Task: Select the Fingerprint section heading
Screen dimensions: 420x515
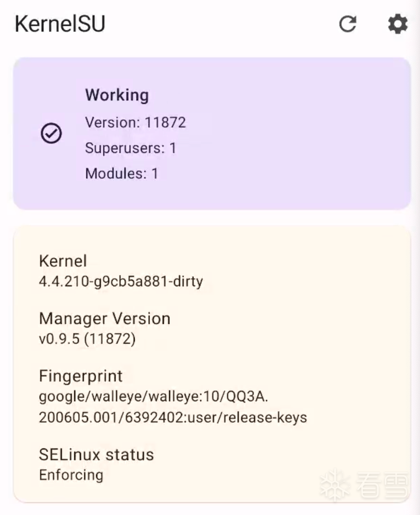Action: (x=80, y=376)
